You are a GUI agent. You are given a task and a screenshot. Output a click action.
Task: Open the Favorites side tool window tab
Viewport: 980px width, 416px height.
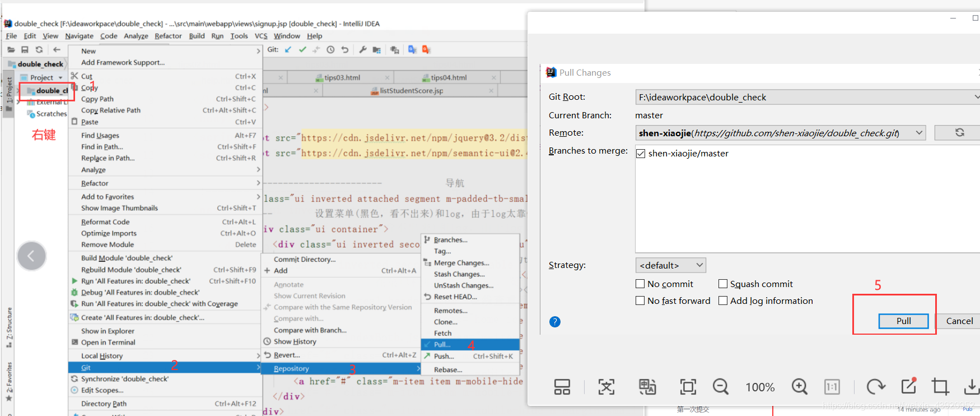(x=9, y=382)
